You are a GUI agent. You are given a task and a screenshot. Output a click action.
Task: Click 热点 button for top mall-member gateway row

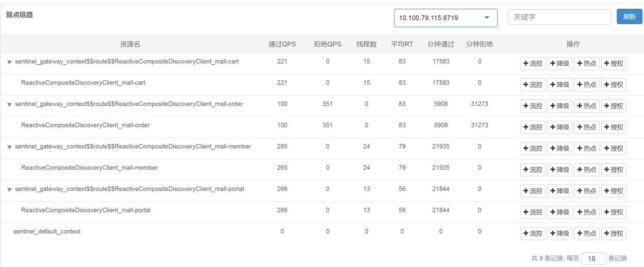(x=587, y=149)
